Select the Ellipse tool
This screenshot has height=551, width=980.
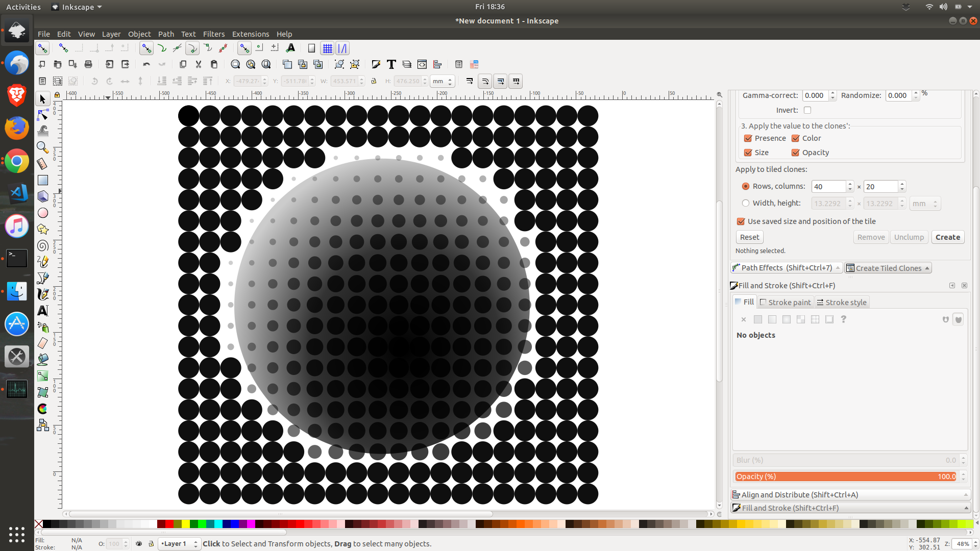[43, 213]
